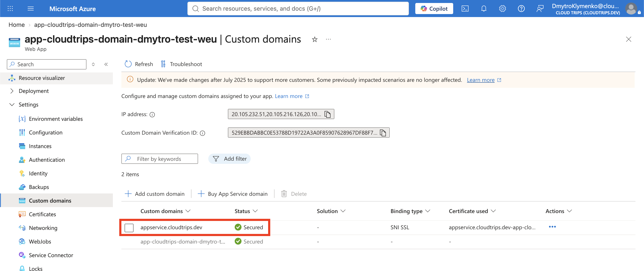The width and height of the screenshot is (644, 271).
Task: Collapse the left menu with double chevron
Action: [x=106, y=64]
